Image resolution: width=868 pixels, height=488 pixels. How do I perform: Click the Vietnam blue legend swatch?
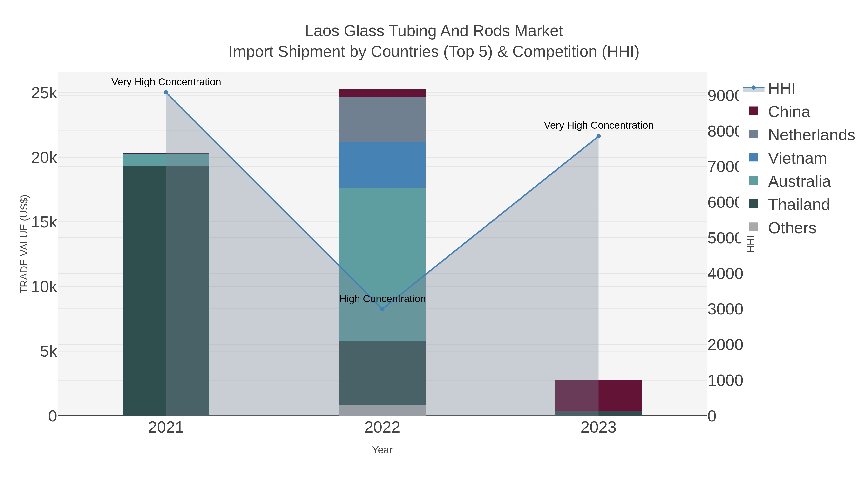753,157
